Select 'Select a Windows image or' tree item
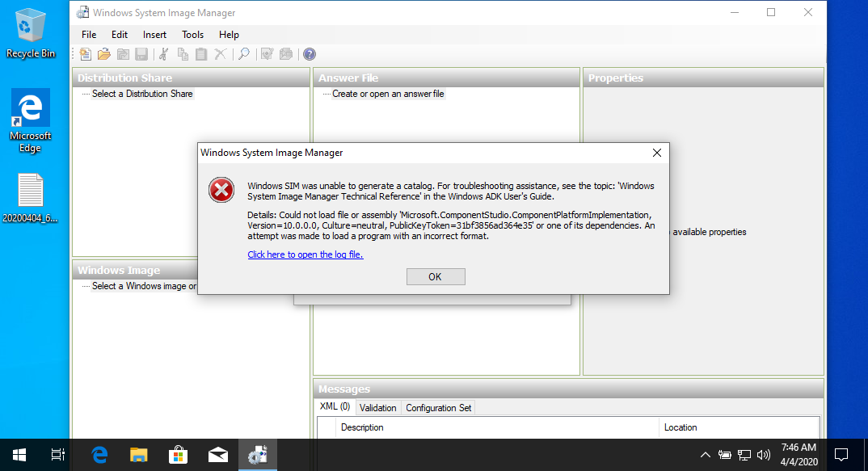 [x=144, y=286]
